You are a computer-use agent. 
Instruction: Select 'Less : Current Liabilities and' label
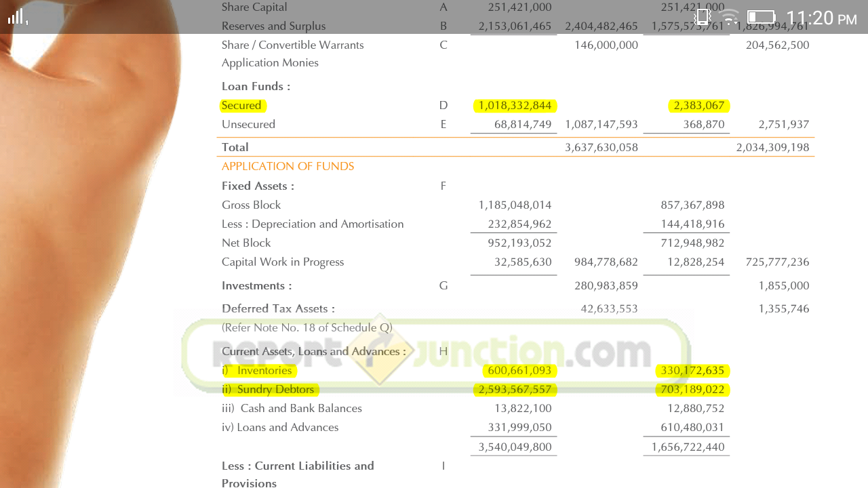[298, 466]
